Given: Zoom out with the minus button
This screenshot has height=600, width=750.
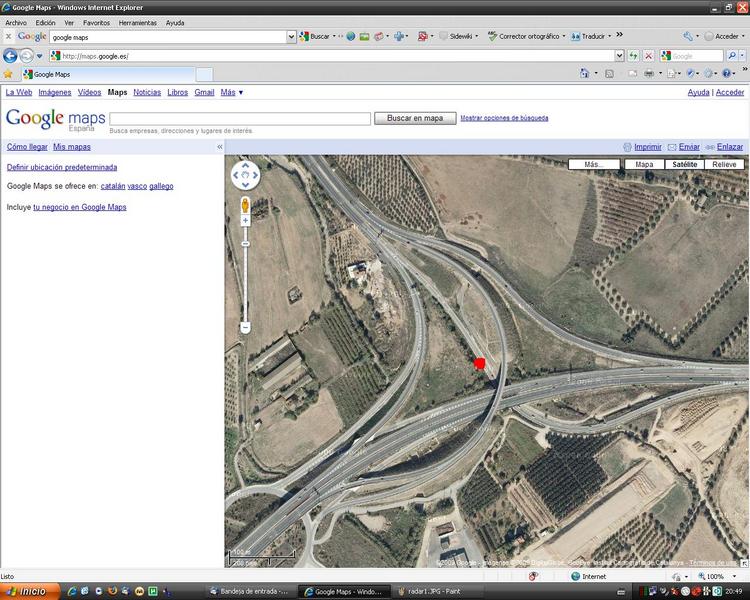Looking at the screenshot, I should [x=245, y=327].
